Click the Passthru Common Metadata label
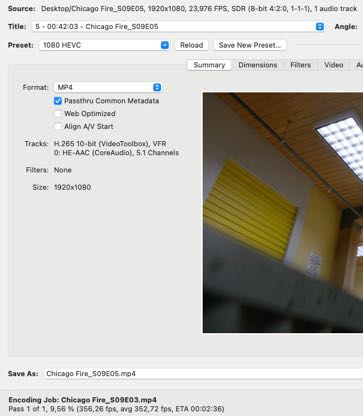This screenshot has width=363, height=416. [x=112, y=101]
